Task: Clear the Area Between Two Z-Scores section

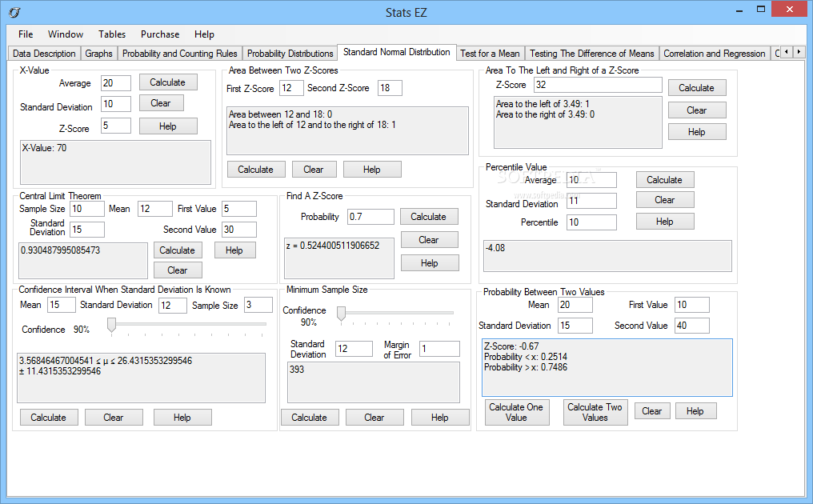Action: click(314, 170)
